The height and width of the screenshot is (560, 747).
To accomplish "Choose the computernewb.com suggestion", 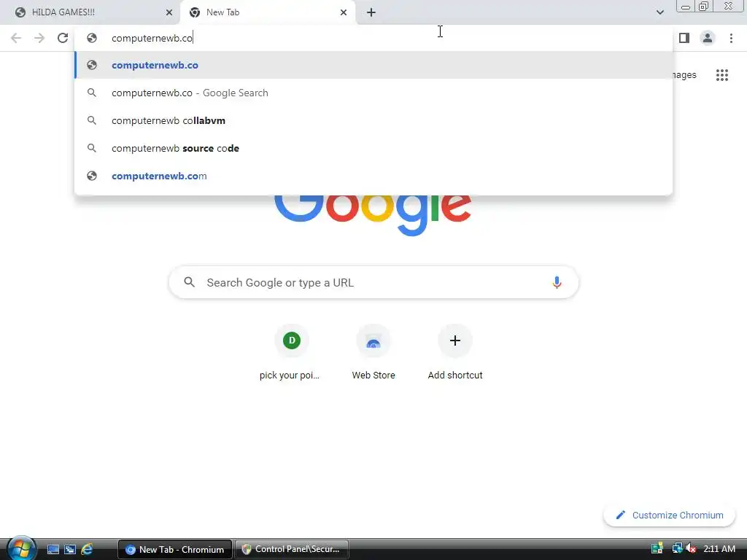I will tap(373, 176).
